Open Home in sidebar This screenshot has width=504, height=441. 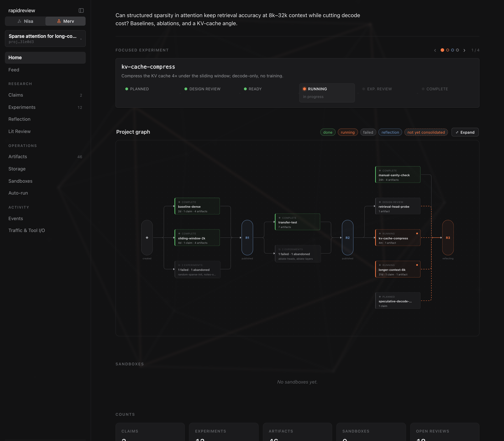(x=45, y=58)
